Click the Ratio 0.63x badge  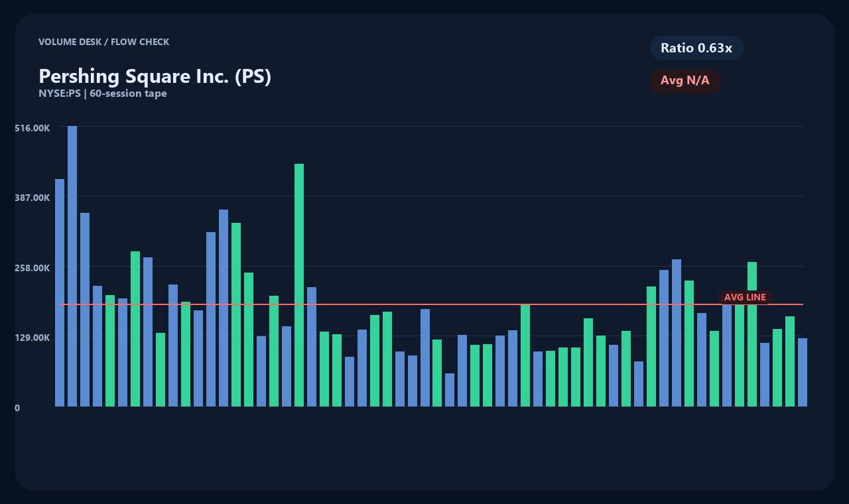tap(696, 48)
